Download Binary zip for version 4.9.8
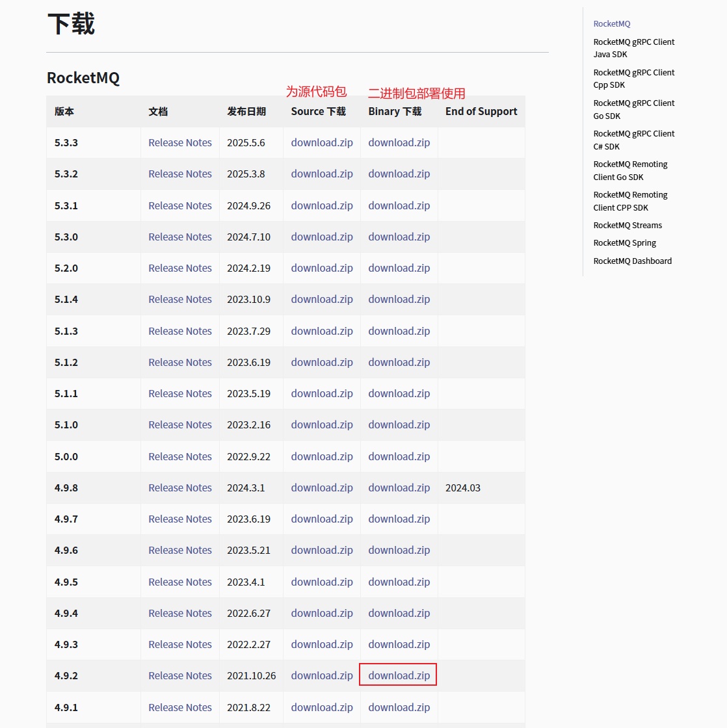The height and width of the screenshot is (728, 727). point(399,487)
